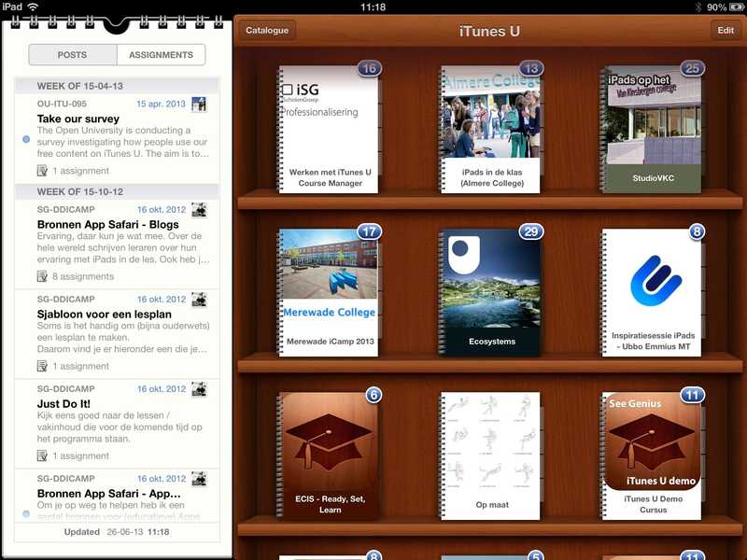Open the 'Take our survey' post
This screenshot has height=560, width=747.
point(78,119)
